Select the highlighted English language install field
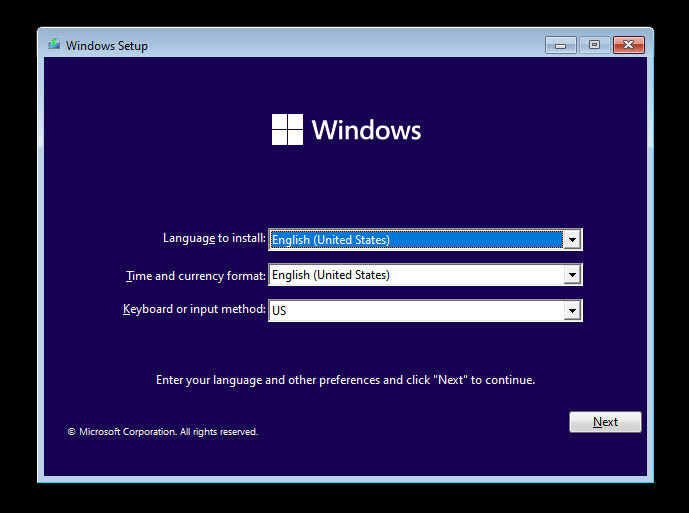Screen dimensions: 689x513 click(415, 240)
